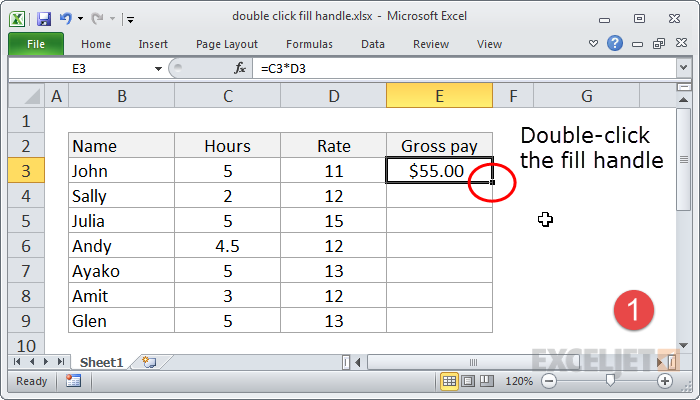Open Customize Quick Access Toolbar dropdown
Image resolution: width=700 pixels, height=400 pixels.
[130, 19]
